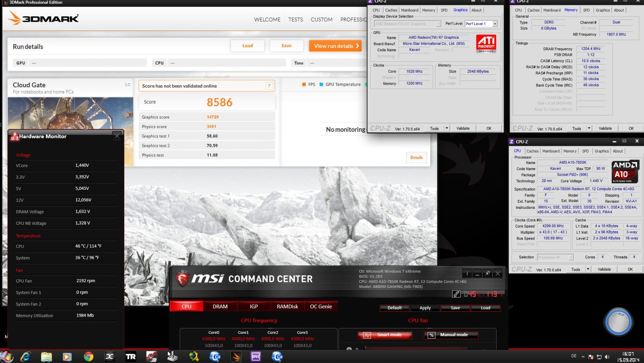This screenshot has width=644, height=363.
Task: Enable Manual mode for CPU fan
Action: tap(451, 335)
